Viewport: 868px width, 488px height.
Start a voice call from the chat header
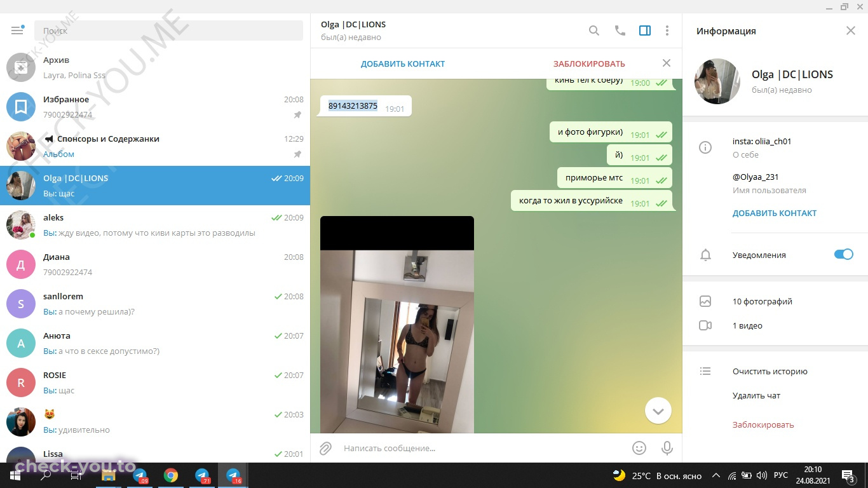[620, 30]
